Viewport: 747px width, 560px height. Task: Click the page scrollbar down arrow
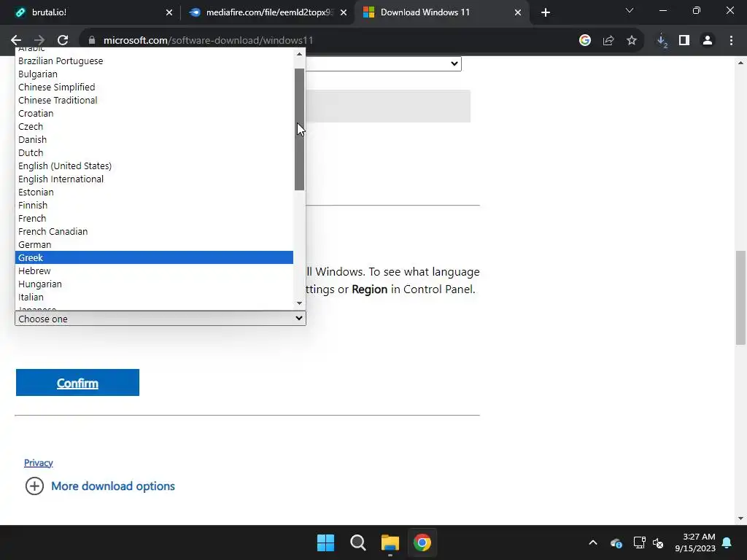point(741,518)
